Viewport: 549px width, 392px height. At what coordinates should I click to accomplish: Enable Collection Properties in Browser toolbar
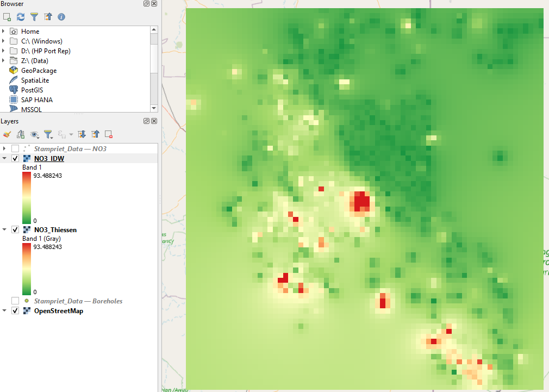tap(61, 17)
